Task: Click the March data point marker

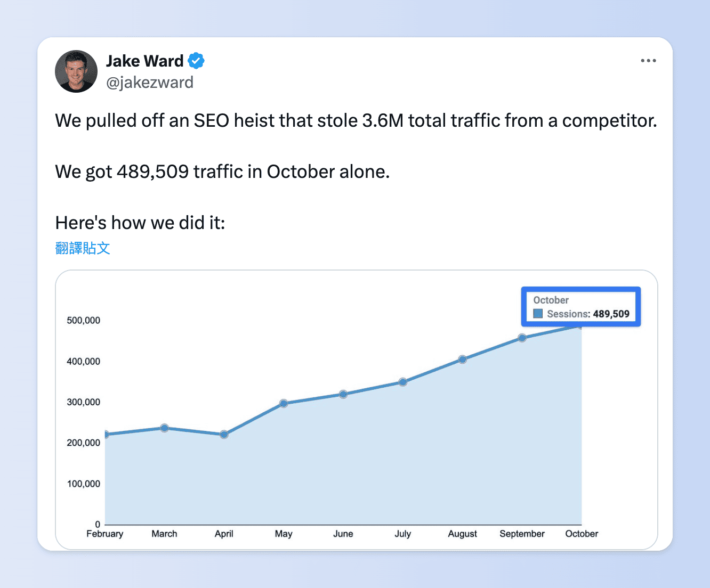Action: 164,428
